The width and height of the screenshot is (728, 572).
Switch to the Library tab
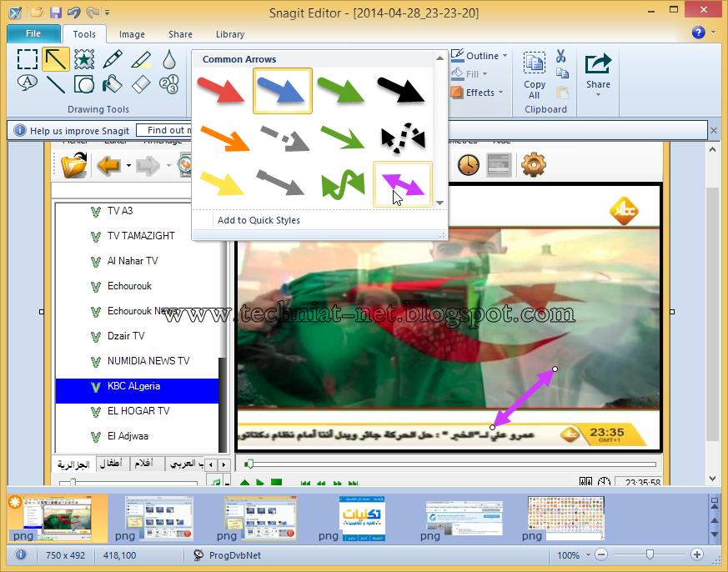tap(230, 34)
